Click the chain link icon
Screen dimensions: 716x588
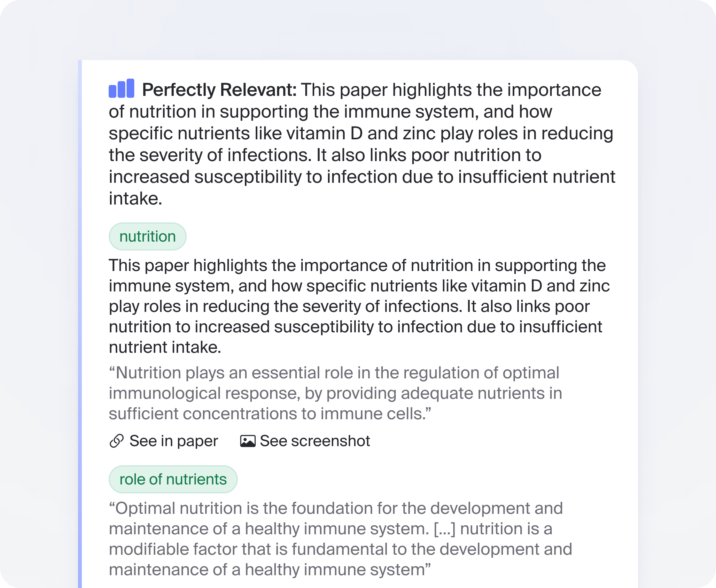[x=117, y=441]
